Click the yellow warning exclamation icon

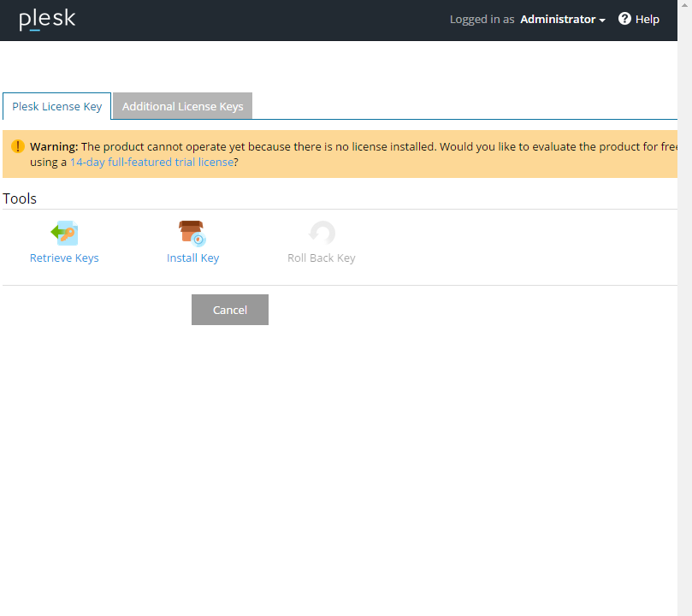pyautogui.click(x=18, y=146)
